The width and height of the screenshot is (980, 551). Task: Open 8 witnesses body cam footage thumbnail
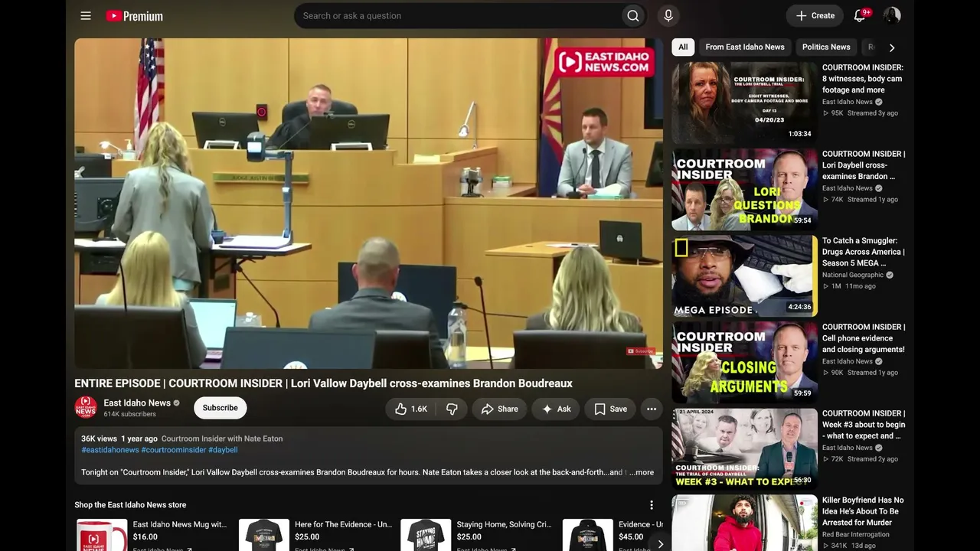tap(744, 103)
